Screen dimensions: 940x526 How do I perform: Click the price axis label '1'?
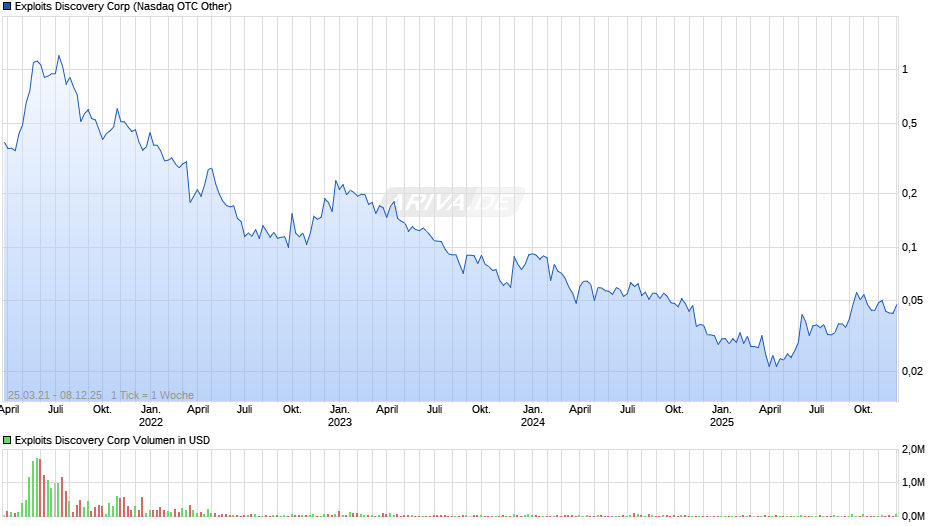[905, 70]
